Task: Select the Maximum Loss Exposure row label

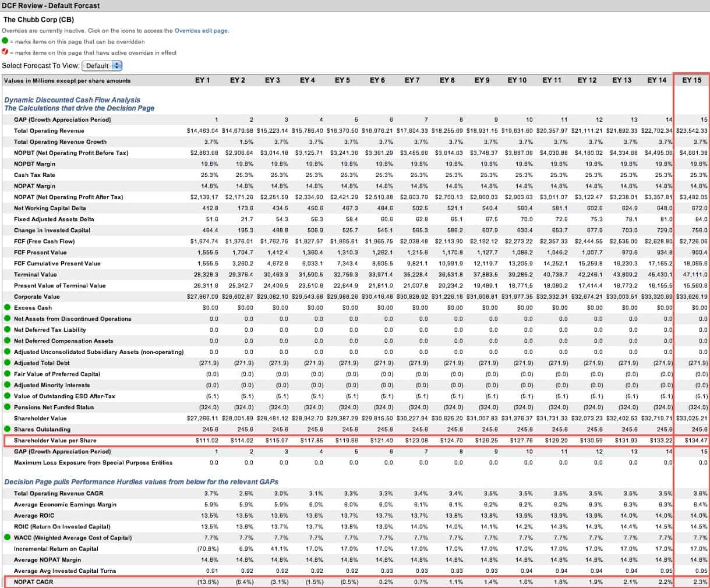Action: [x=93, y=462]
